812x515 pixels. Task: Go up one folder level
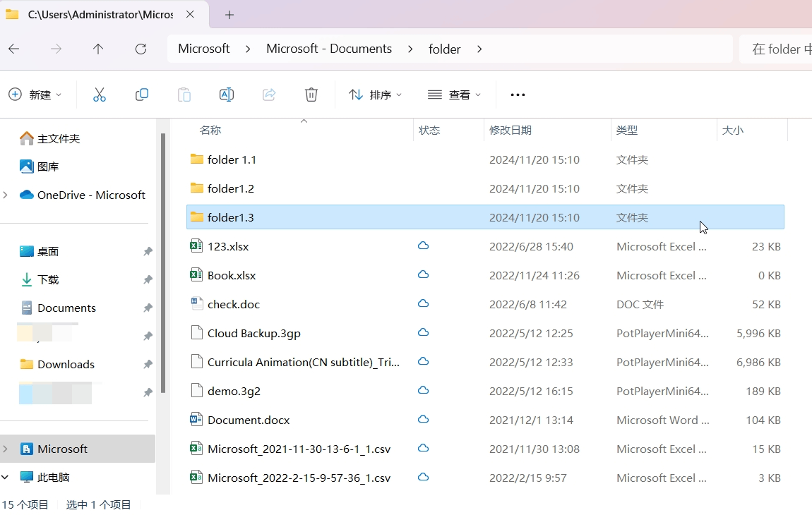click(98, 49)
